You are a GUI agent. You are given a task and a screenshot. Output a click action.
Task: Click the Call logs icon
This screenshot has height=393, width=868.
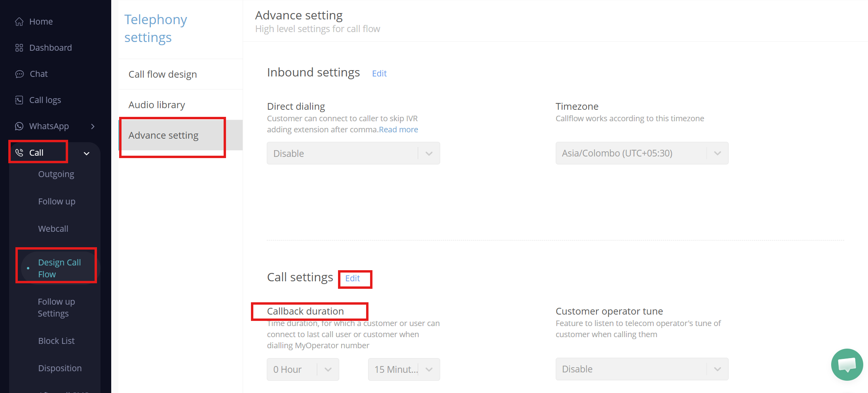tap(19, 100)
